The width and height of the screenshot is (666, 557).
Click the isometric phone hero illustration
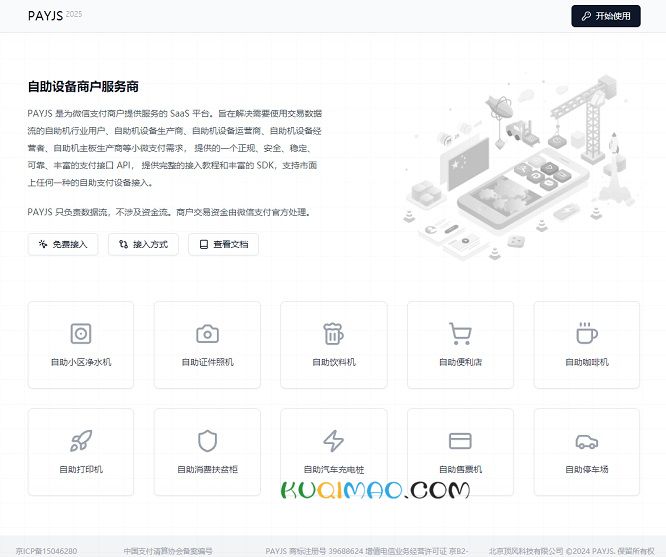tap(519, 167)
